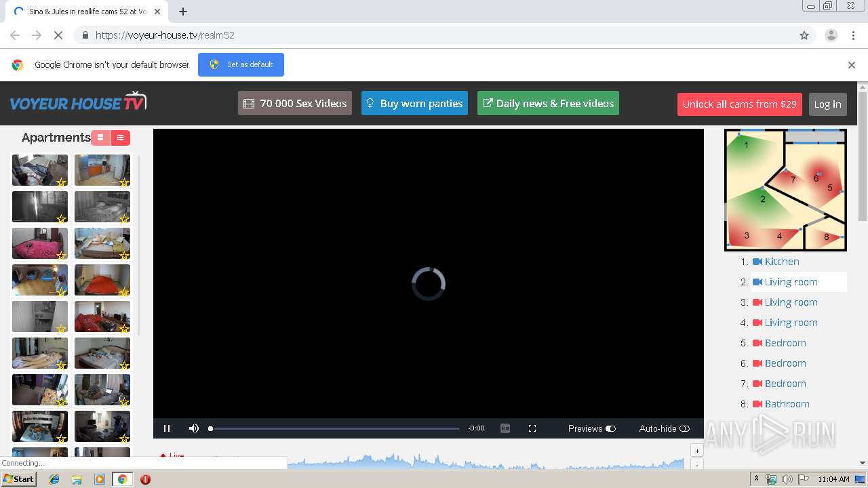Viewport: 868px width, 488px height.
Task: Click the system tray volume icon
Action: coord(787,479)
